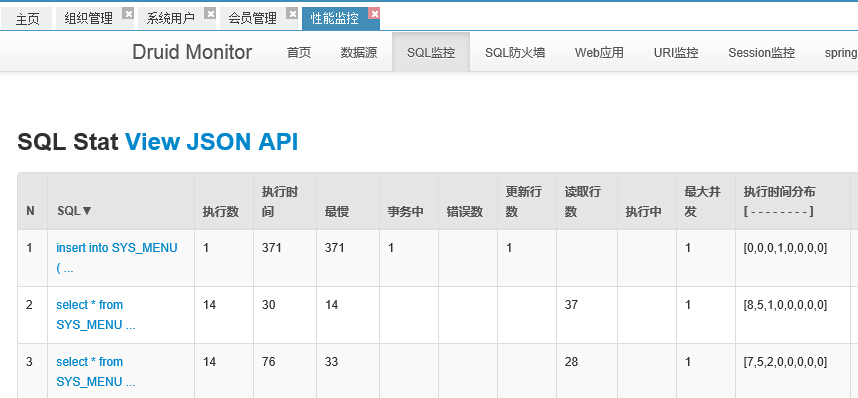Open the 数据源 nav item
858x398 pixels.
(359, 53)
